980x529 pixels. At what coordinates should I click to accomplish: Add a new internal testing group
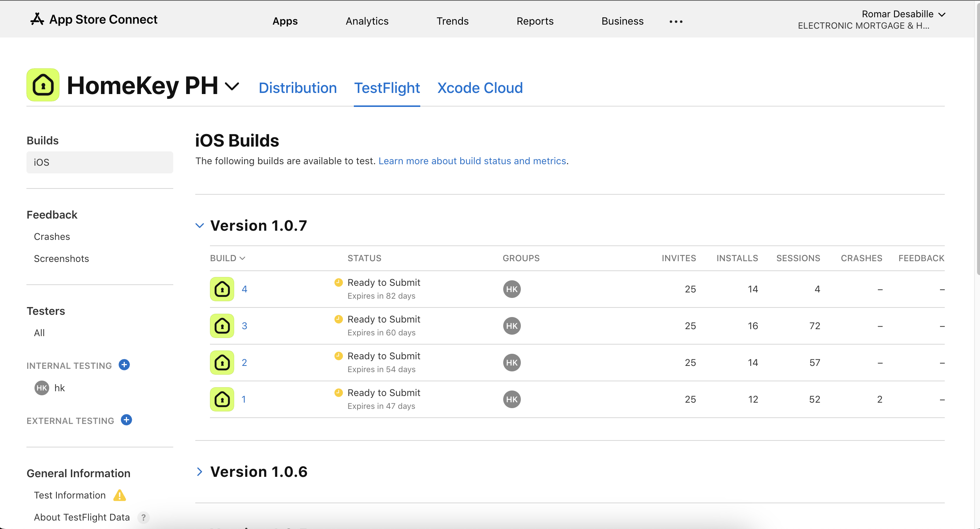pos(124,365)
